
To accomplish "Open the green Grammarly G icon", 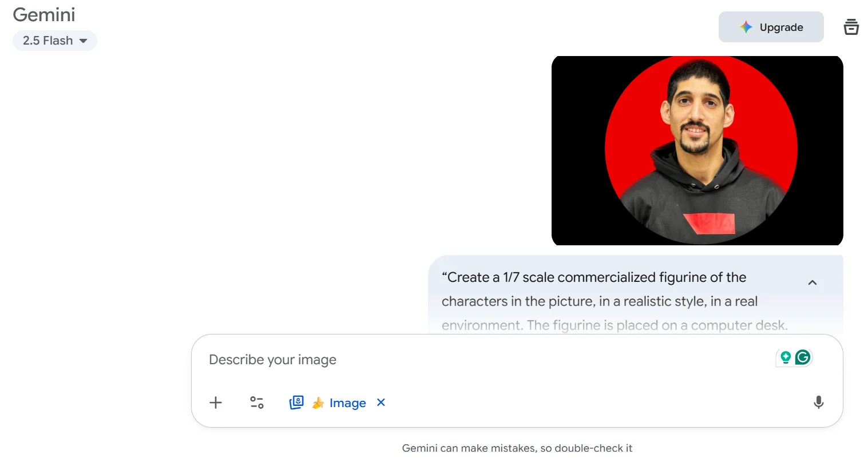I will point(803,357).
